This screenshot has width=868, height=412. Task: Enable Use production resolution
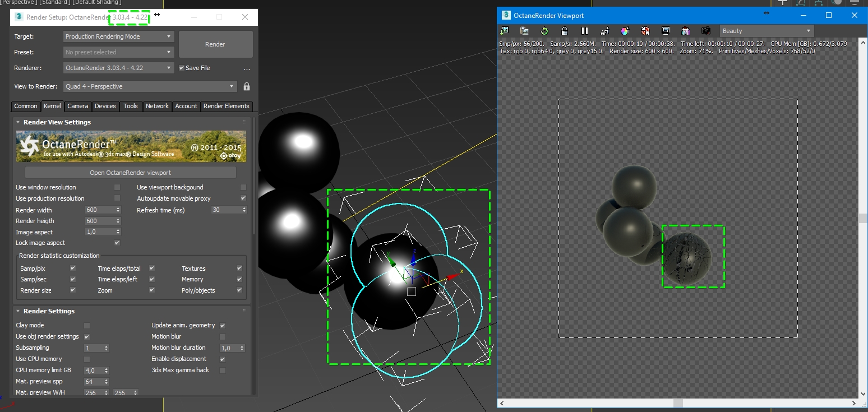(117, 198)
